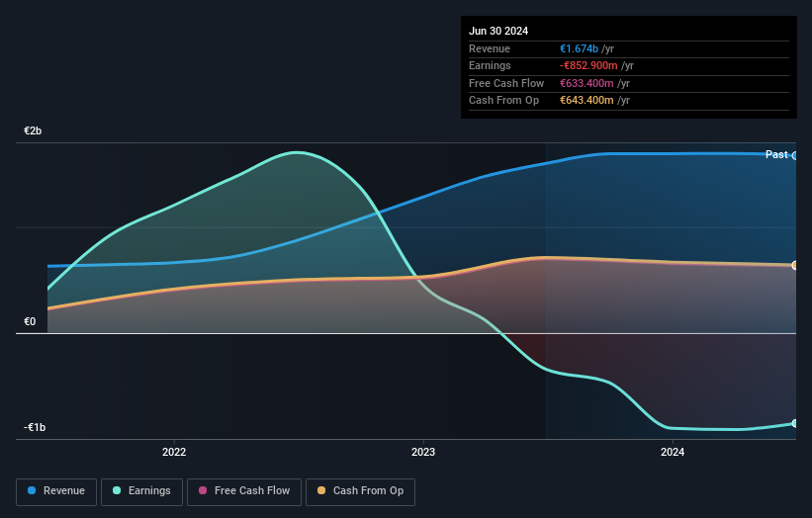Click the -€1b y-axis label
This screenshot has width=812, height=518.
pyautogui.click(x=35, y=427)
